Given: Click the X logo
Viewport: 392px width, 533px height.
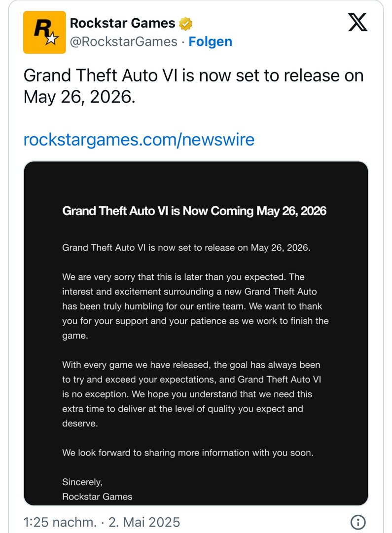Looking at the screenshot, I should click(x=358, y=22).
